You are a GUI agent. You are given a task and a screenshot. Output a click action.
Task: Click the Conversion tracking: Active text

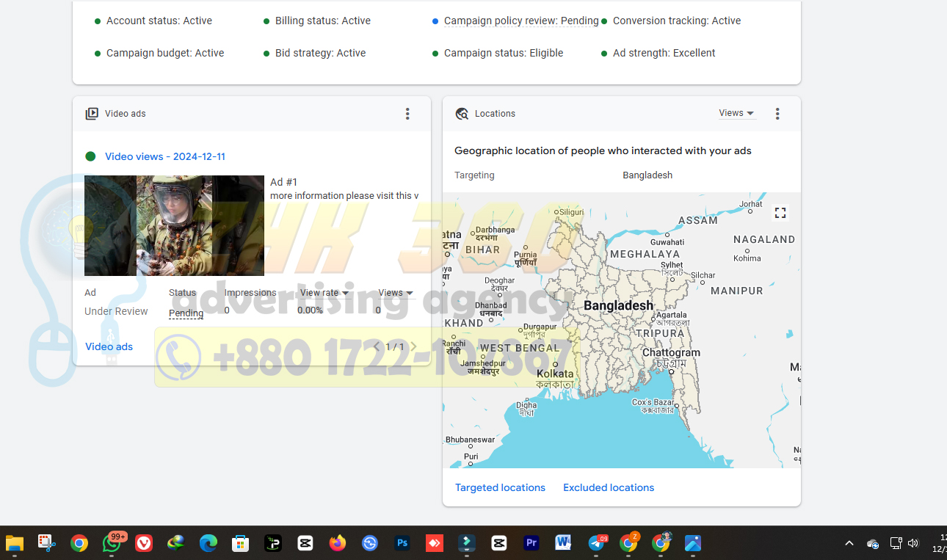(677, 21)
